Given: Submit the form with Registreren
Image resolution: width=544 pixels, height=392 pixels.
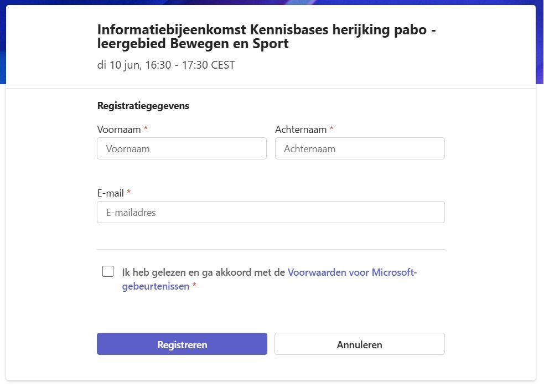Looking at the screenshot, I should [182, 344].
